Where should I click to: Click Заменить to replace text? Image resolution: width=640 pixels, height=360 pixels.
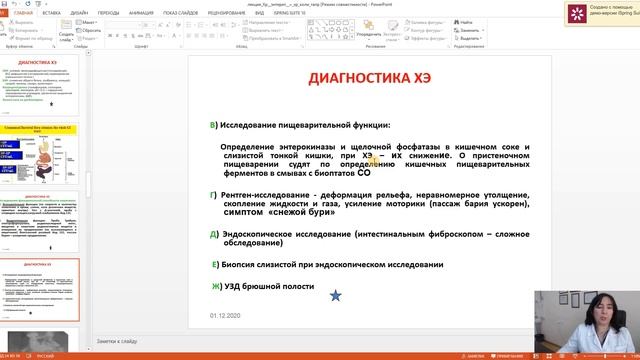469,31
